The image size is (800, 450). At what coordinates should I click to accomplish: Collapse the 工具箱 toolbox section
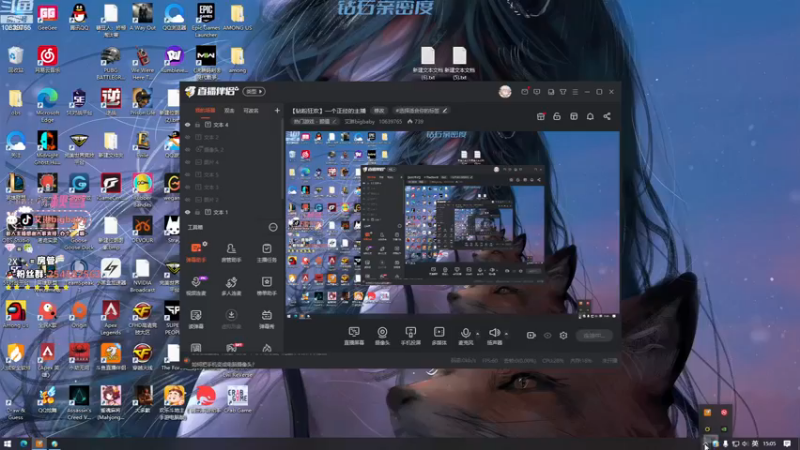[x=273, y=228]
